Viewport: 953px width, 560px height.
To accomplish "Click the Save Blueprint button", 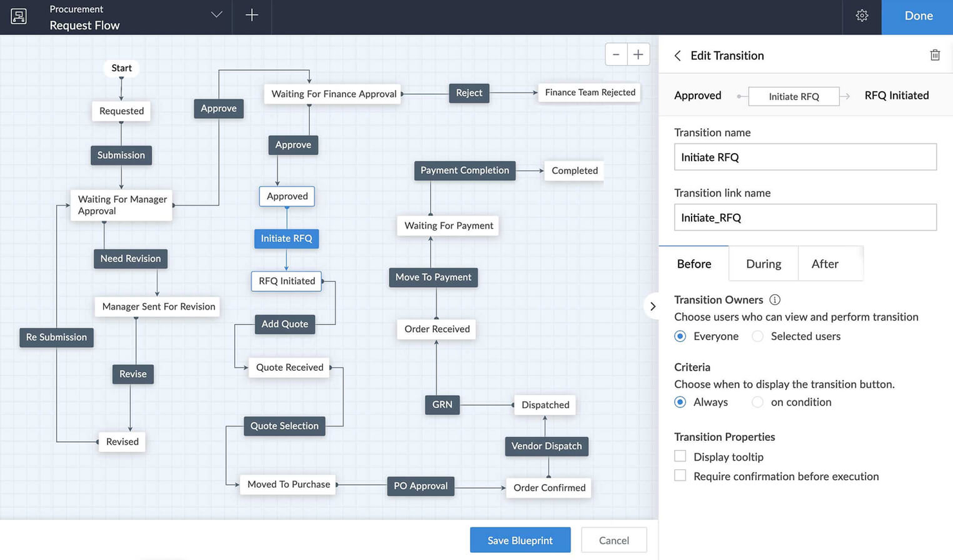I will click(520, 539).
